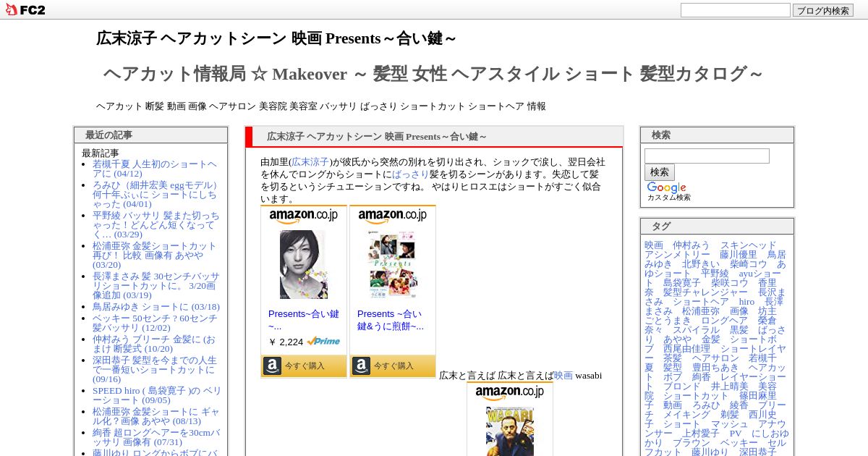This screenshot has width=868, height=456.
Task: Click the Amazon logo above the Presents~合い鍵~ product
Action: (304, 216)
